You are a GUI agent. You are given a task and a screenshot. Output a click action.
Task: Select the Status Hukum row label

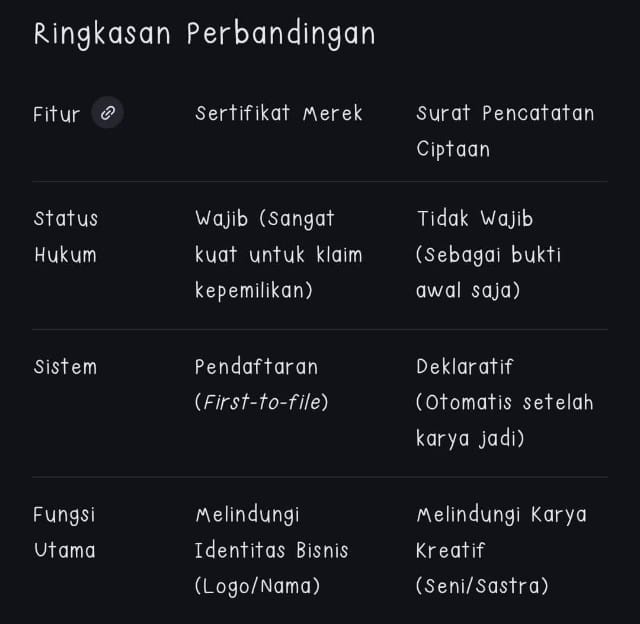point(66,236)
